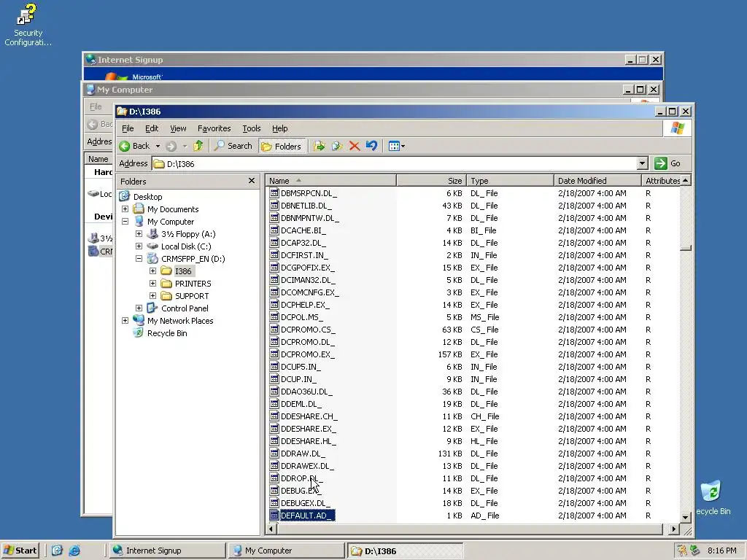747x560 pixels.
Task: Click Show Desktop quick launch icon
Action: tap(57, 551)
